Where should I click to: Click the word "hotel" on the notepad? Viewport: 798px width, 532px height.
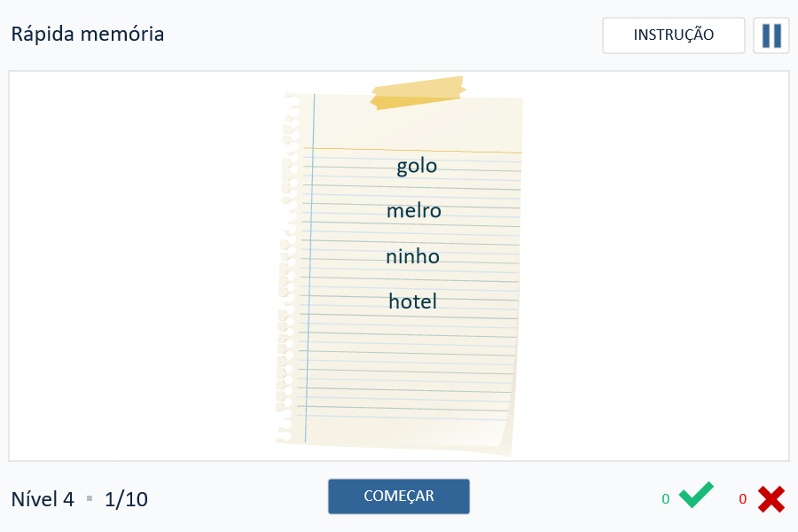[412, 301]
